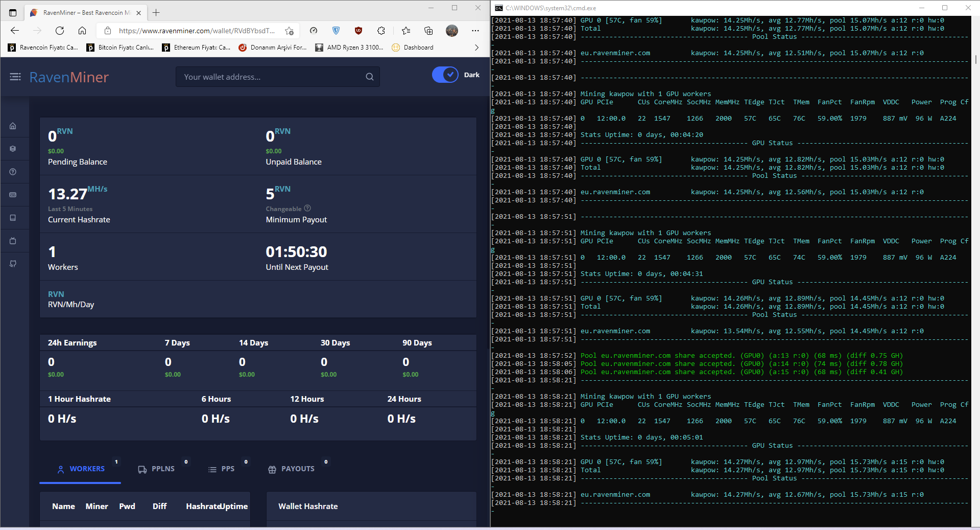The height and width of the screenshot is (530, 980).
Task: Click the sidebar chat bubble icon
Action: point(13,264)
